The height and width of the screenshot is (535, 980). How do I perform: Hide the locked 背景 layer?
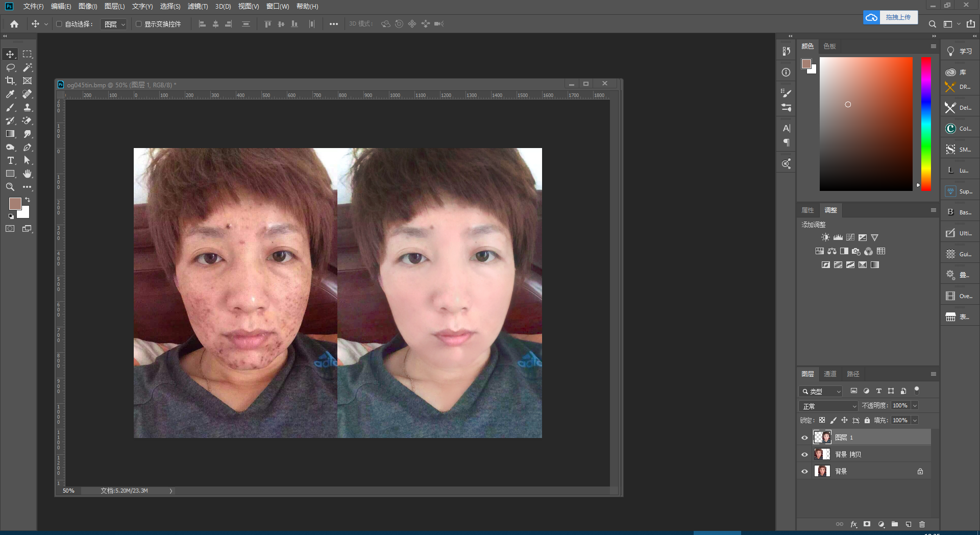[x=805, y=471]
